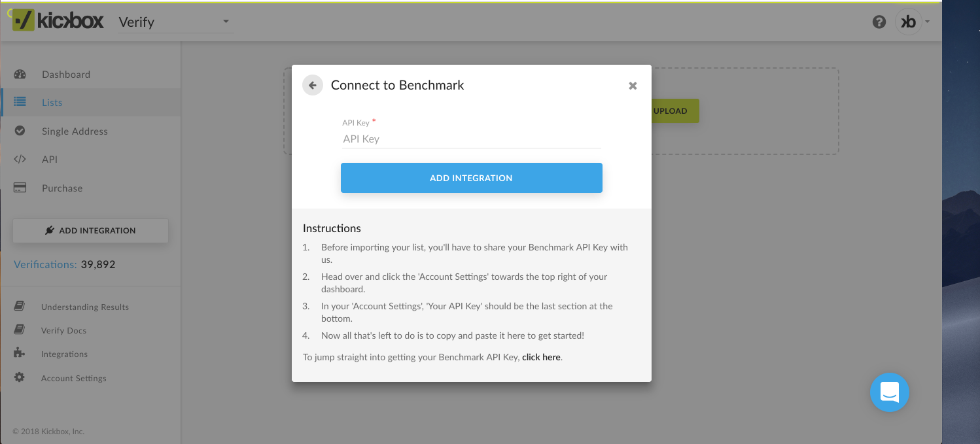Close the Connect to Benchmark dialog

pyautogui.click(x=633, y=86)
